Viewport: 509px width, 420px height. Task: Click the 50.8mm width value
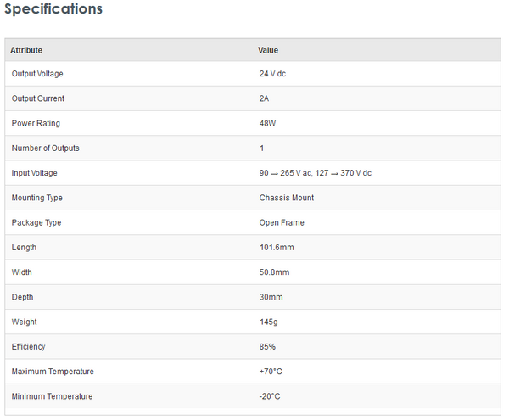pos(275,272)
